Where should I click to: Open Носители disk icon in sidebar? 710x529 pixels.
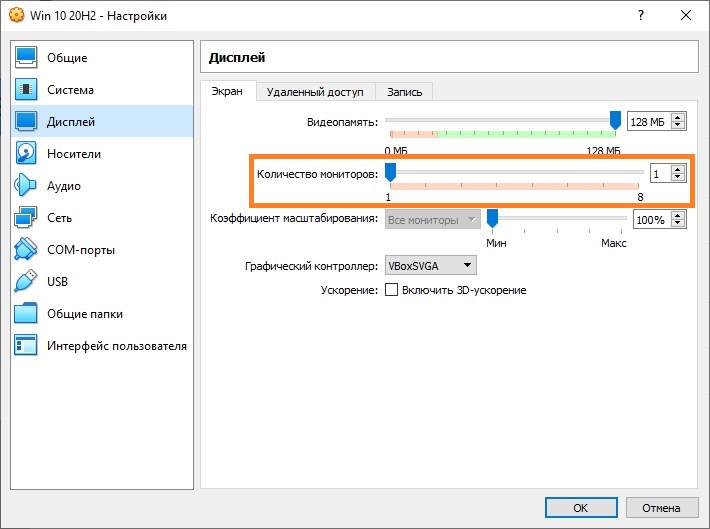click(27, 154)
